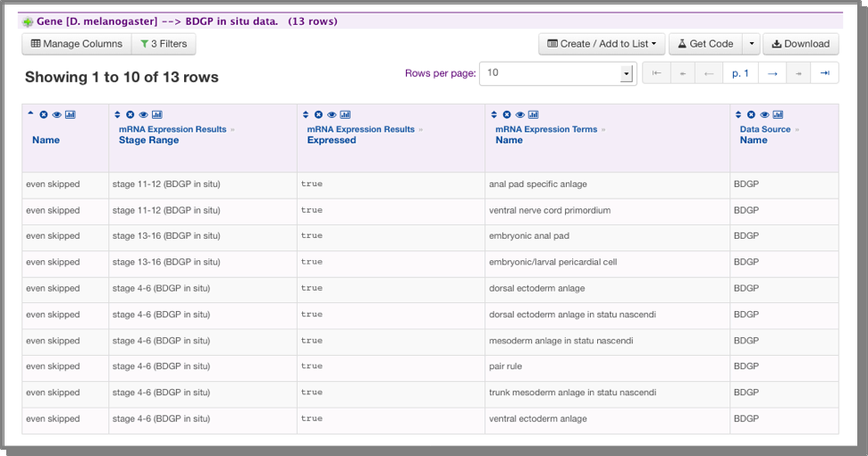
Task: Sort by the Stage Range column
Action: coord(117,114)
